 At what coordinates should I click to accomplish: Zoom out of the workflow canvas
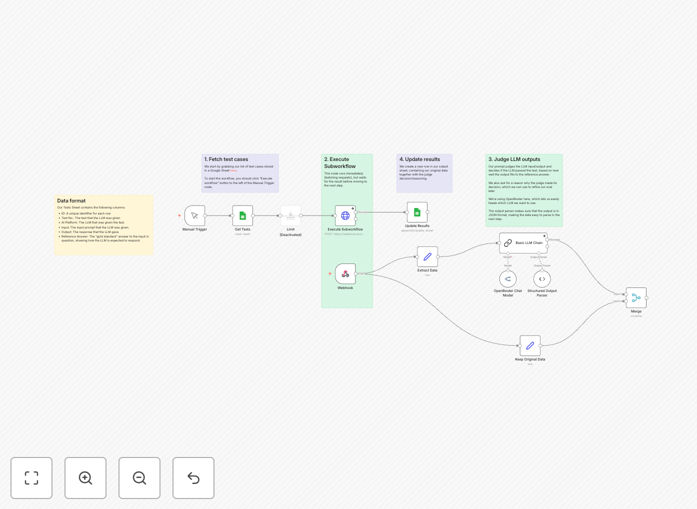coord(139,478)
